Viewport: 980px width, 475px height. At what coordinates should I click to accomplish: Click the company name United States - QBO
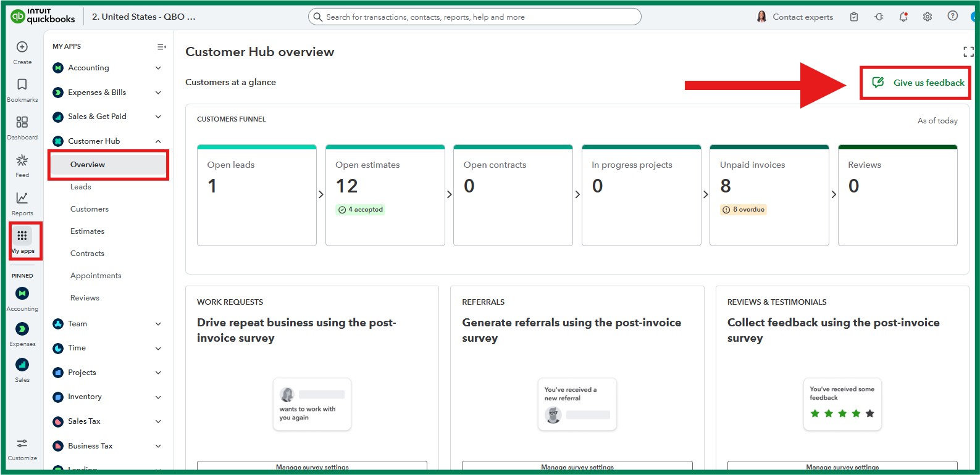(x=144, y=17)
